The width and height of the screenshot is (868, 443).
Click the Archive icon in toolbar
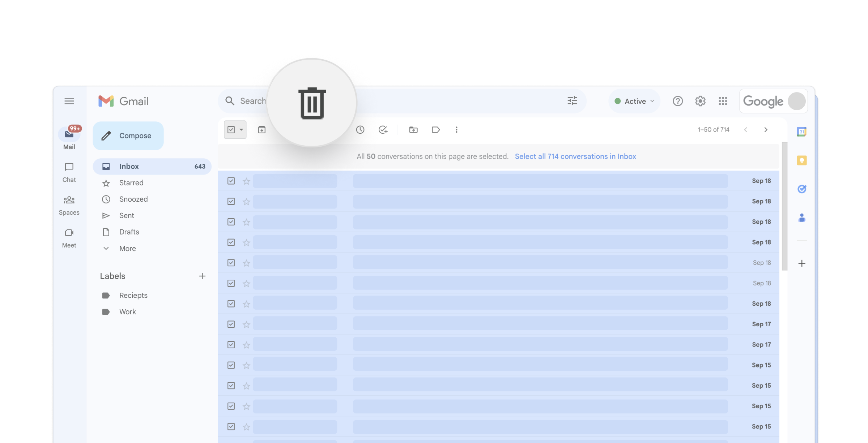[x=262, y=130]
